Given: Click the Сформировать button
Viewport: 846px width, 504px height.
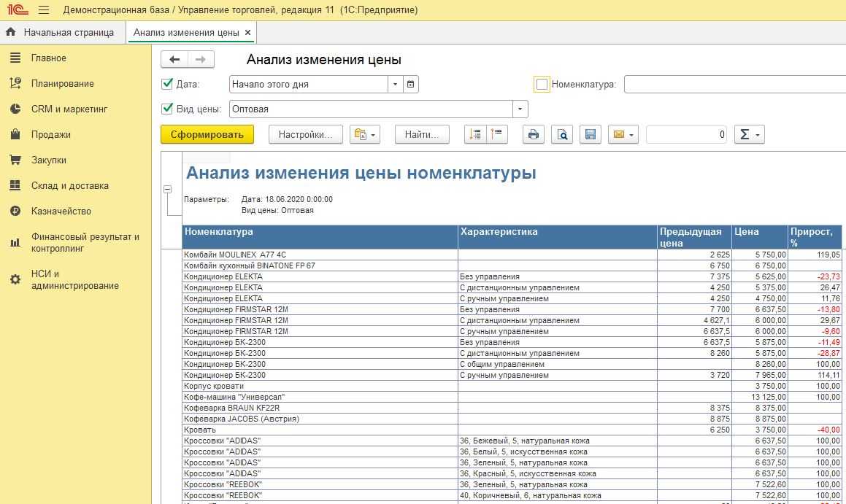Looking at the screenshot, I should coord(207,134).
